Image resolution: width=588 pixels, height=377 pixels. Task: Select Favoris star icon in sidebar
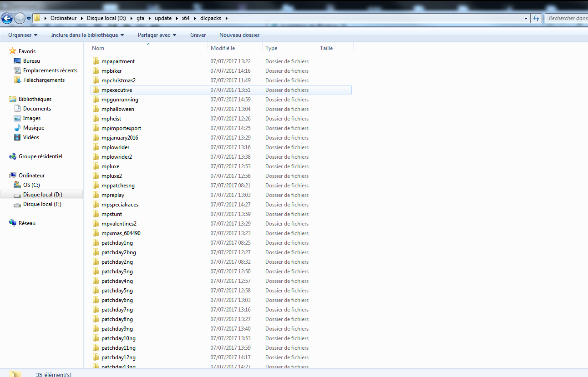(x=13, y=51)
